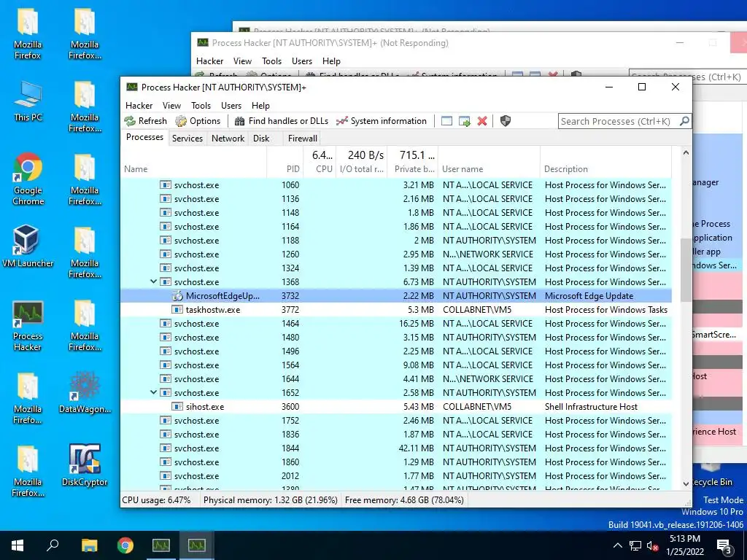Open Find handles or DLLs
The width and height of the screenshot is (747, 560).
281,121
